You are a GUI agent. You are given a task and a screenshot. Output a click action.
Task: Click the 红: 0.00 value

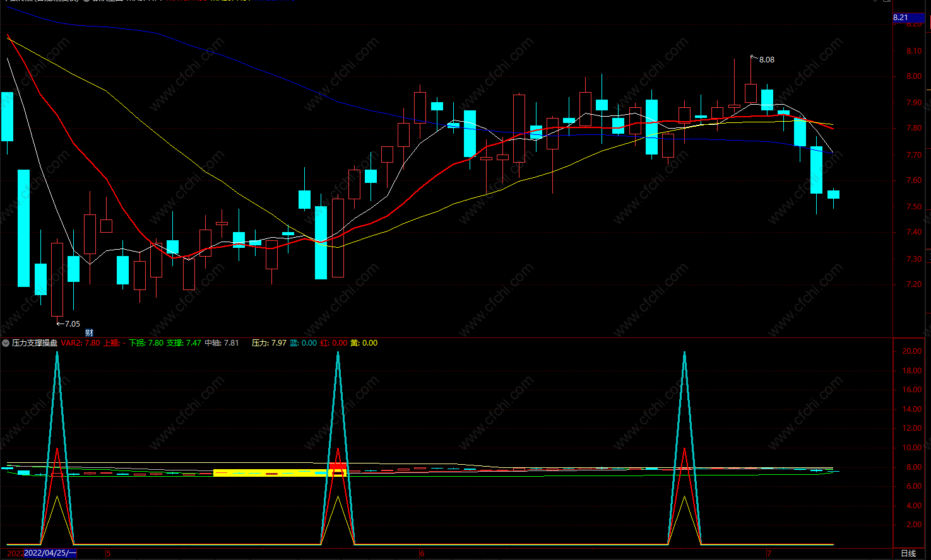point(333,343)
